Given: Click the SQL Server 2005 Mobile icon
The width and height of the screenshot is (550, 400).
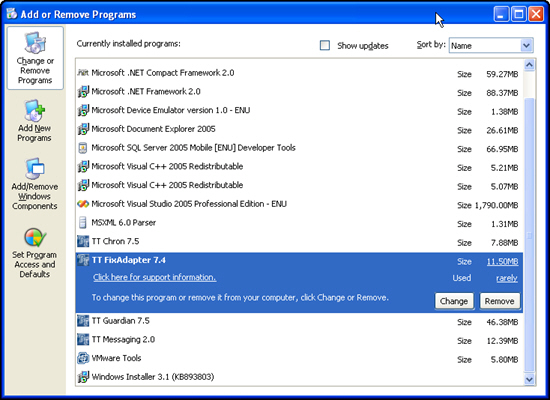Looking at the screenshot, I should [x=83, y=148].
